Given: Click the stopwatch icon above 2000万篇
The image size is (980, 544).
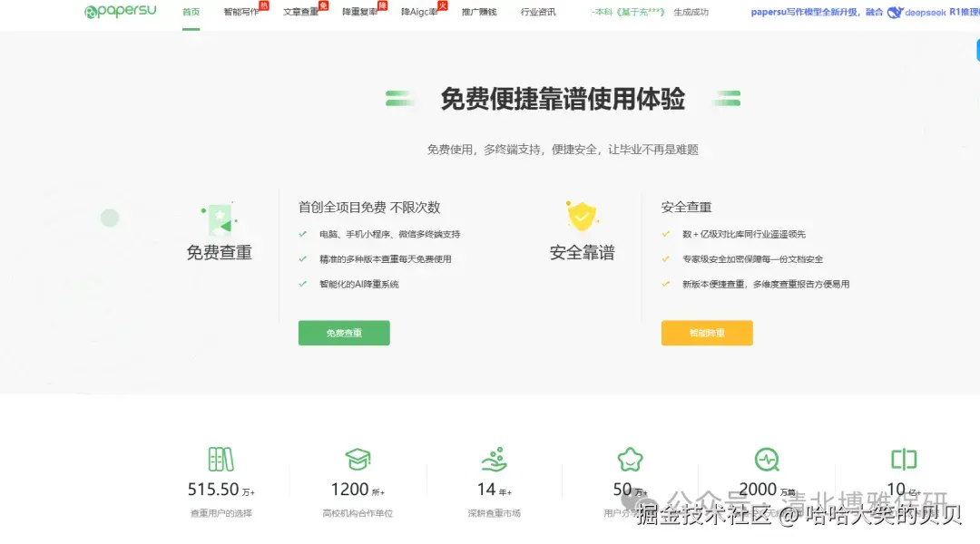Looking at the screenshot, I should (767, 461).
